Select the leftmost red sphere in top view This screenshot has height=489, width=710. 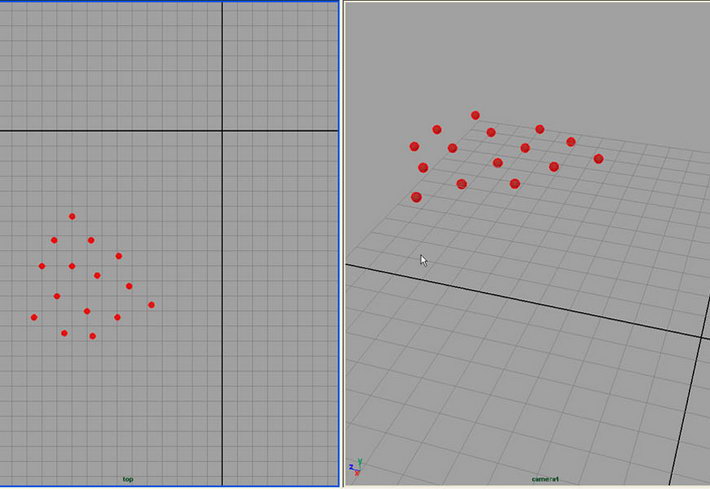tap(34, 317)
